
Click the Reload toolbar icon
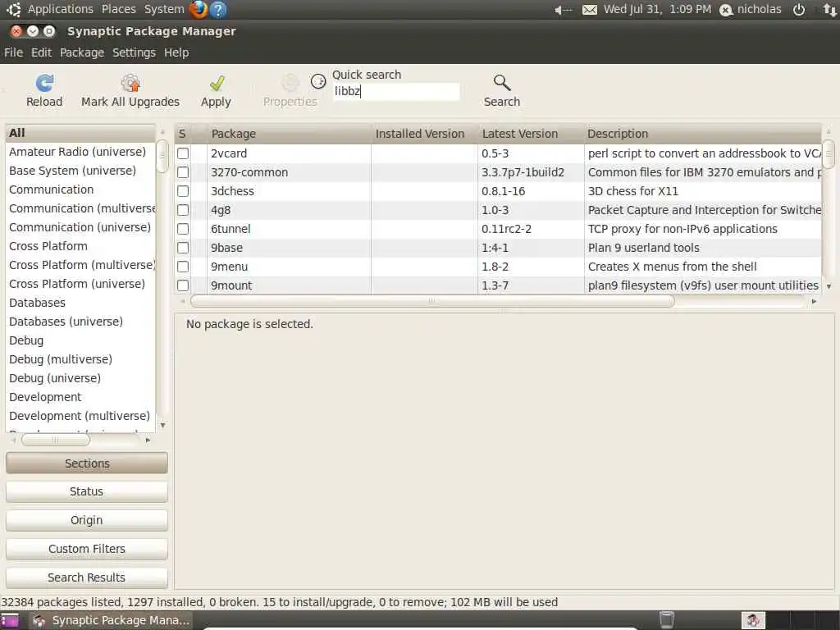coord(44,83)
